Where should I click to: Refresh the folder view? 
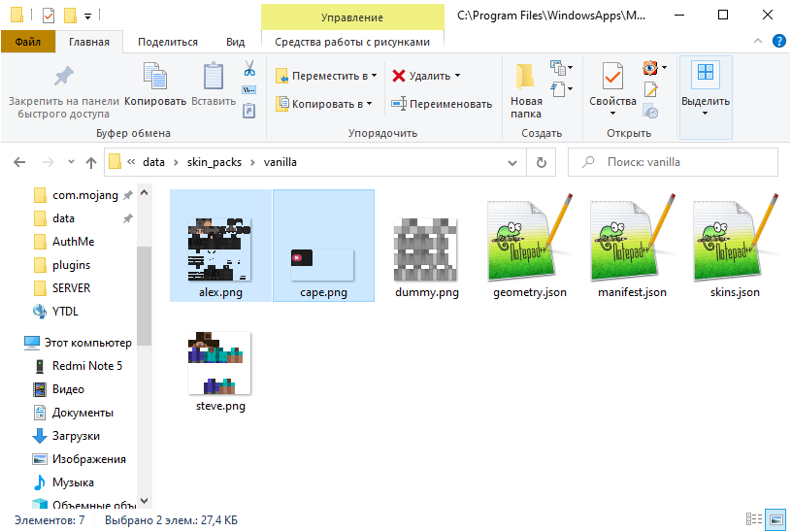541,162
